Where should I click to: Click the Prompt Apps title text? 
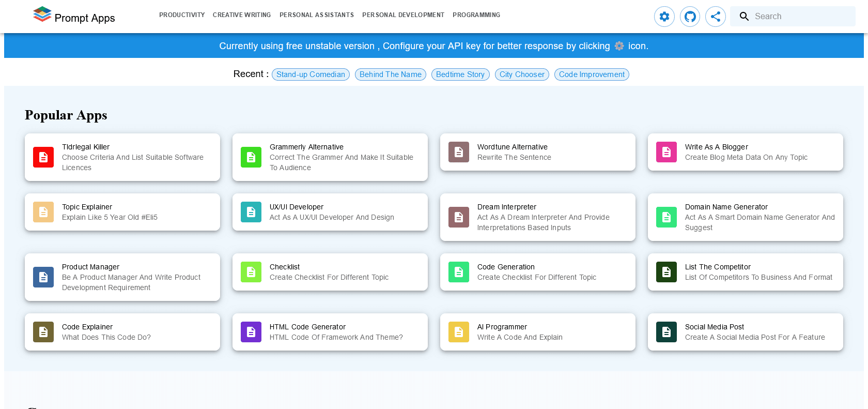click(x=85, y=18)
